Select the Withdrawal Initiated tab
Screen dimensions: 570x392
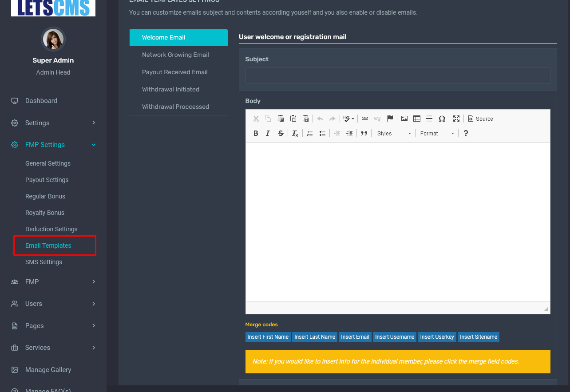pos(170,89)
